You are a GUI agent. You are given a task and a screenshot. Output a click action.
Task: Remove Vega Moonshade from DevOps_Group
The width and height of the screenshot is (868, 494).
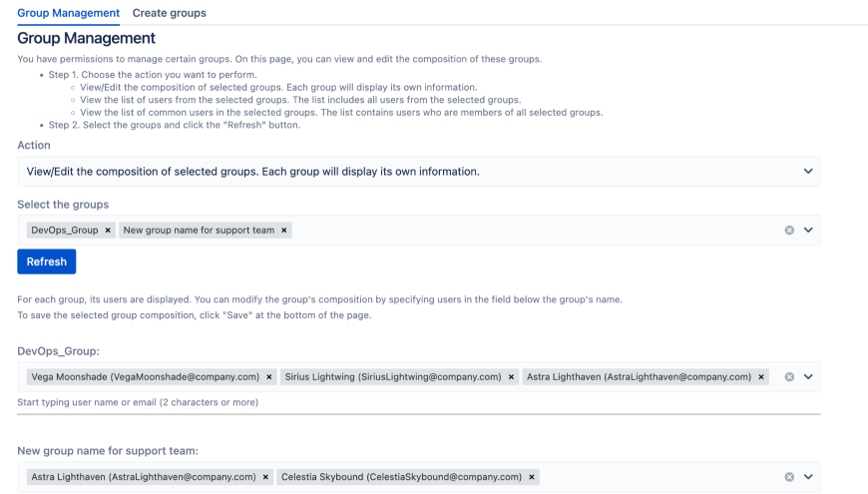pos(269,377)
